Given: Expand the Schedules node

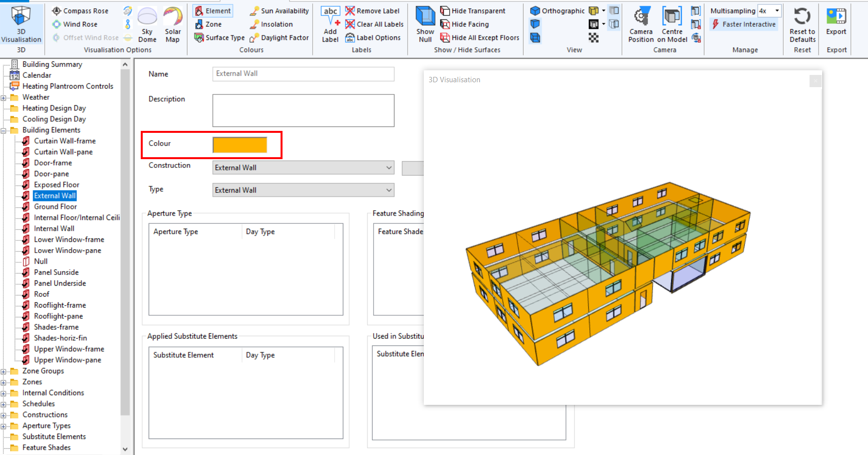Looking at the screenshot, I should click(3, 404).
